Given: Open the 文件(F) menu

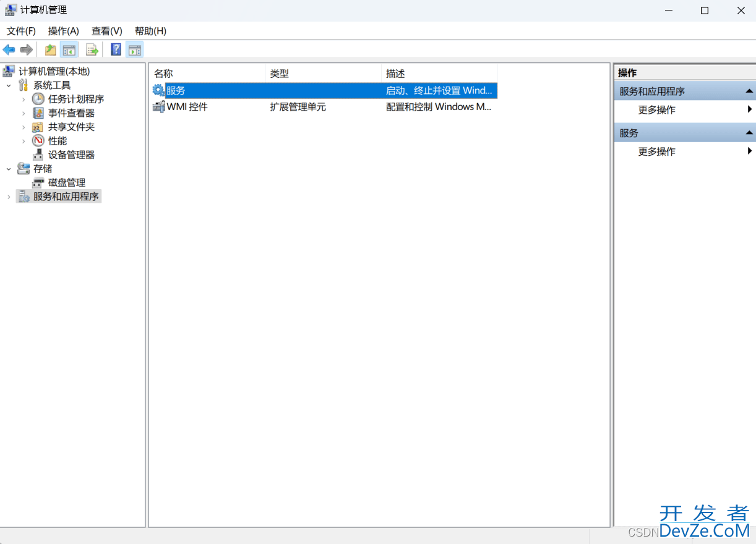Looking at the screenshot, I should pyautogui.click(x=21, y=31).
